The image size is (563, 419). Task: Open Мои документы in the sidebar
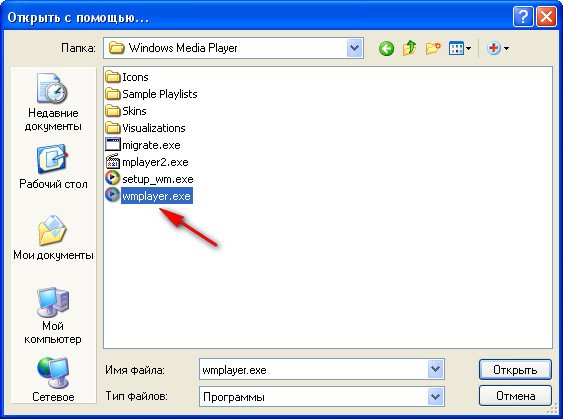point(53,238)
